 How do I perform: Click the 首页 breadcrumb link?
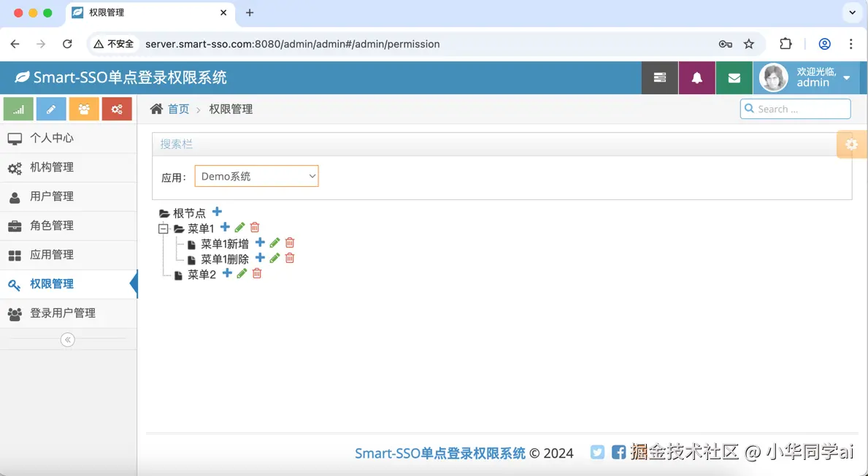pyautogui.click(x=178, y=110)
